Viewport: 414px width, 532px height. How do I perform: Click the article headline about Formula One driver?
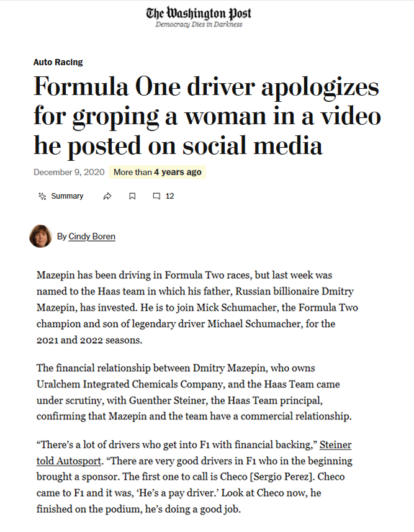click(x=207, y=116)
